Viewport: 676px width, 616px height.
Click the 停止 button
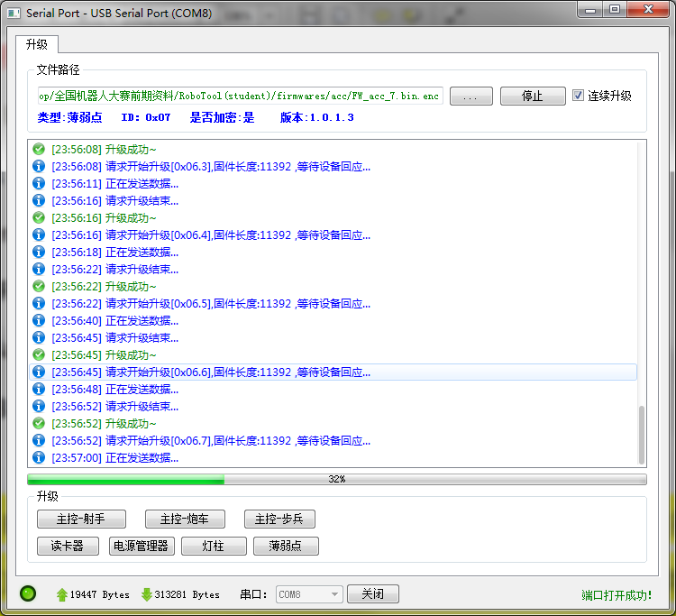533,96
